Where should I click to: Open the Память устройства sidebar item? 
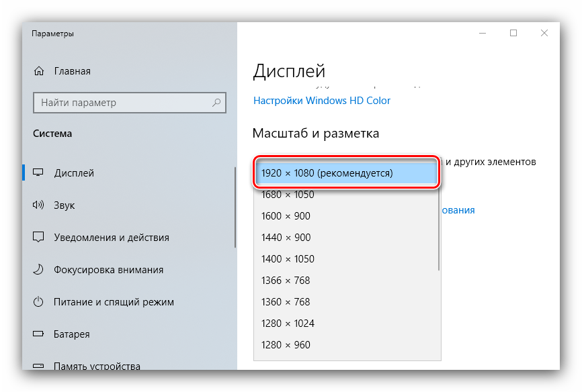pyautogui.click(x=97, y=366)
